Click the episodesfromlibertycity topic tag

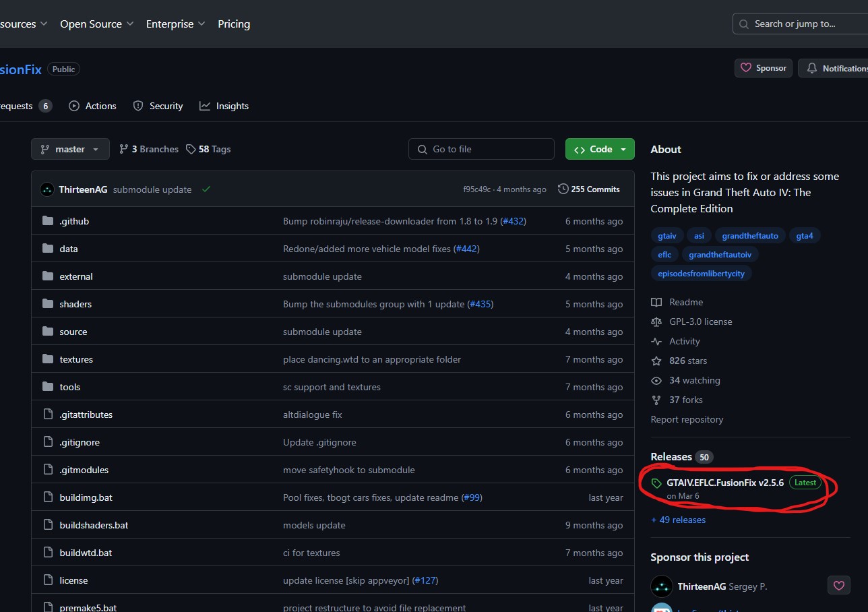702,274
